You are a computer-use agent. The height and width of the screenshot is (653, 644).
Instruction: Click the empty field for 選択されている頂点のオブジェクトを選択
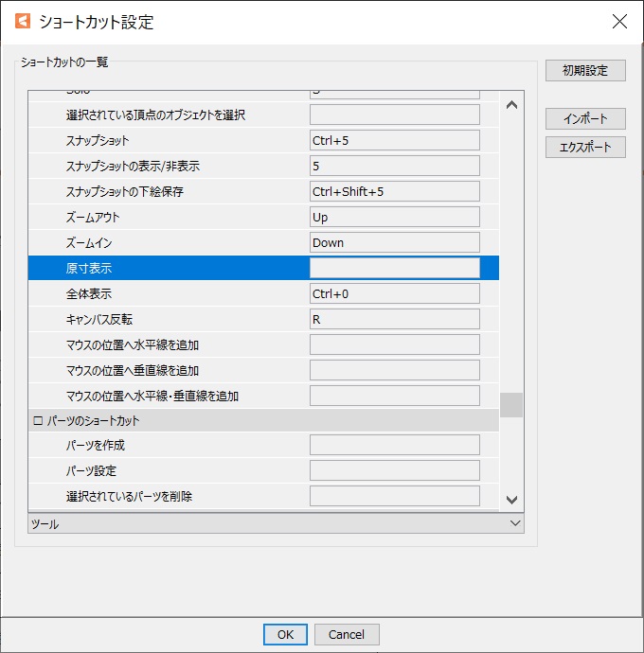coord(394,115)
